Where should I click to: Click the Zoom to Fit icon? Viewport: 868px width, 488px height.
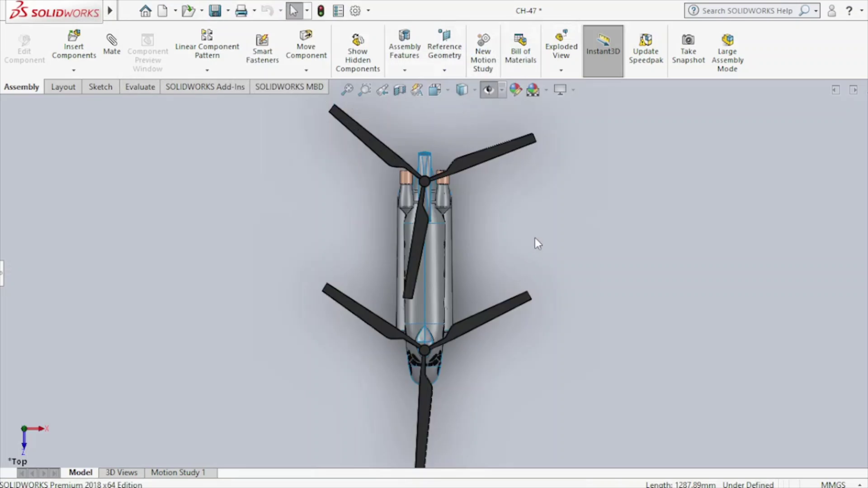(347, 89)
